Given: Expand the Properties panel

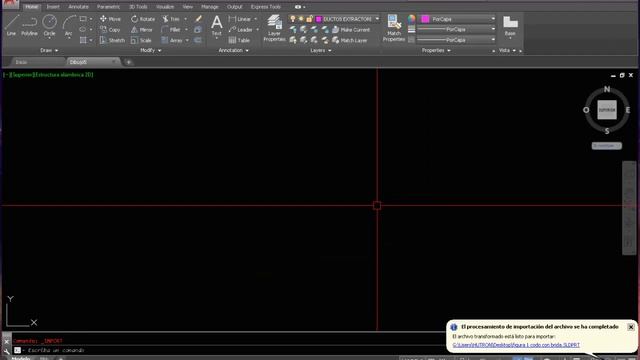Looking at the screenshot, I should [x=436, y=50].
